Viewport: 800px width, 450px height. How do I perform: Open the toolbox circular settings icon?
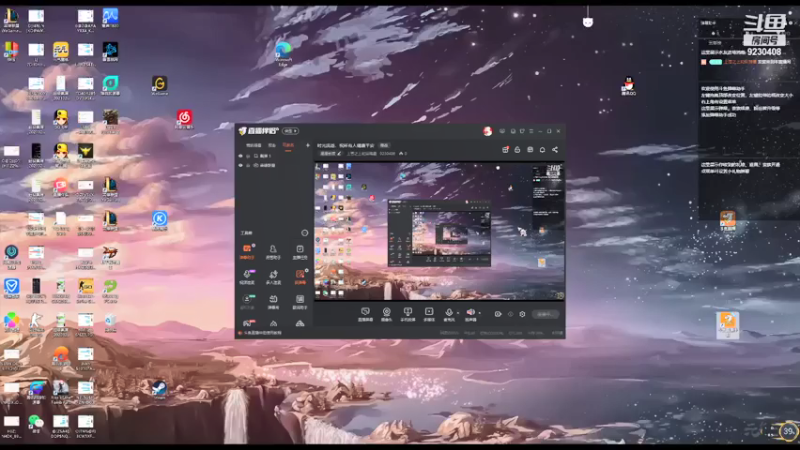click(x=305, y=233)
